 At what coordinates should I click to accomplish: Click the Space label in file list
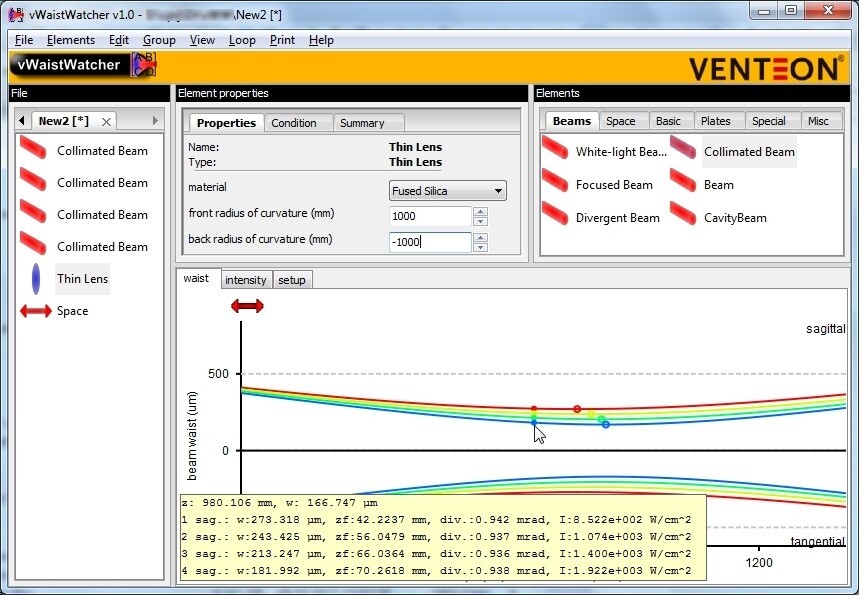click(72, 311)
